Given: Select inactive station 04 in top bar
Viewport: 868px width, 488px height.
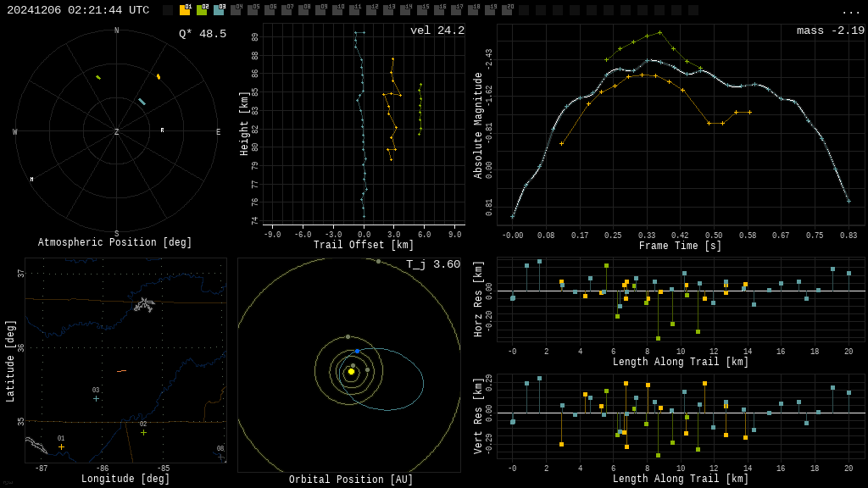Looking at the screenshot, I should pos(236,10).
